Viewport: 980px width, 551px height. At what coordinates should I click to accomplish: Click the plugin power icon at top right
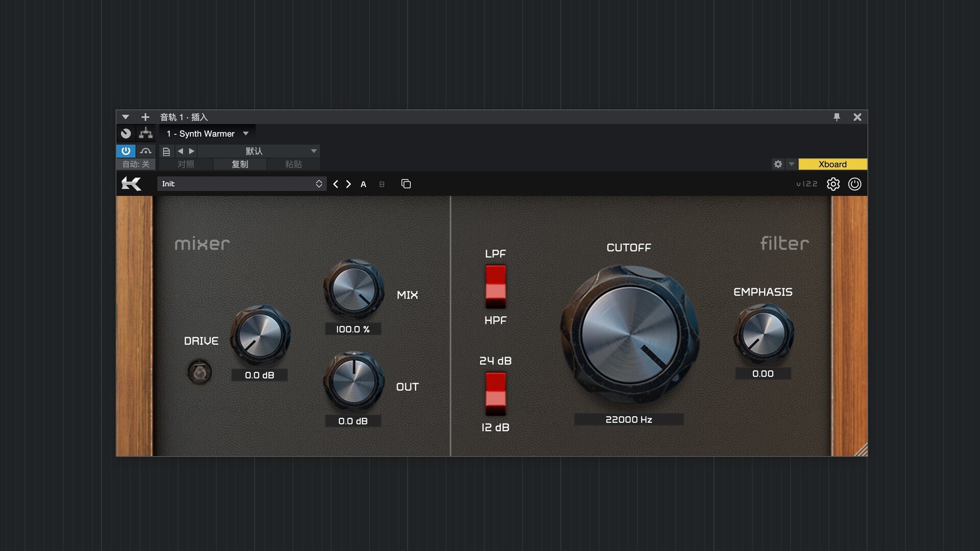854,184
